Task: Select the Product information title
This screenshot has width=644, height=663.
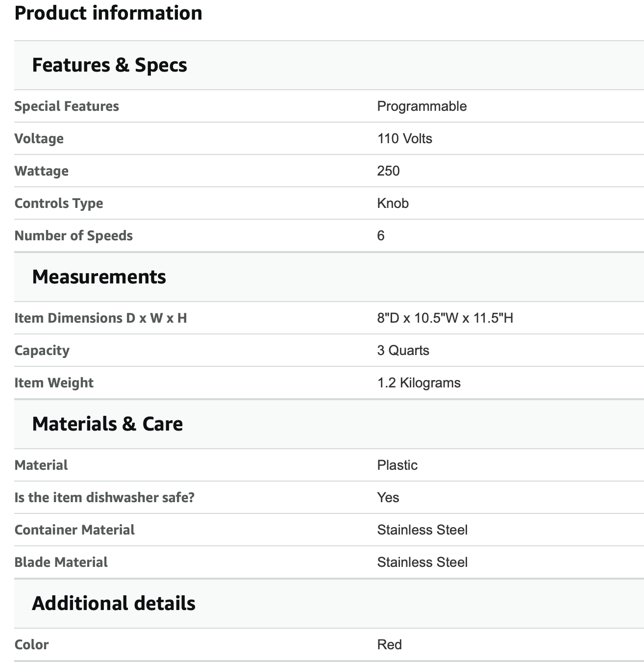Action: [108, 13]
